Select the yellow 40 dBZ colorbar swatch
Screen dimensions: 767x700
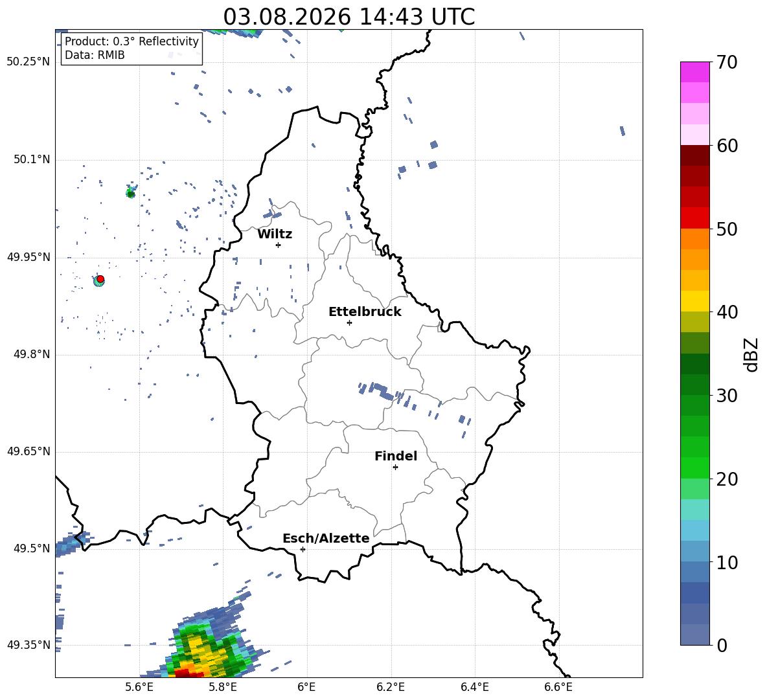pyautogui.click(x=694, y=301)
